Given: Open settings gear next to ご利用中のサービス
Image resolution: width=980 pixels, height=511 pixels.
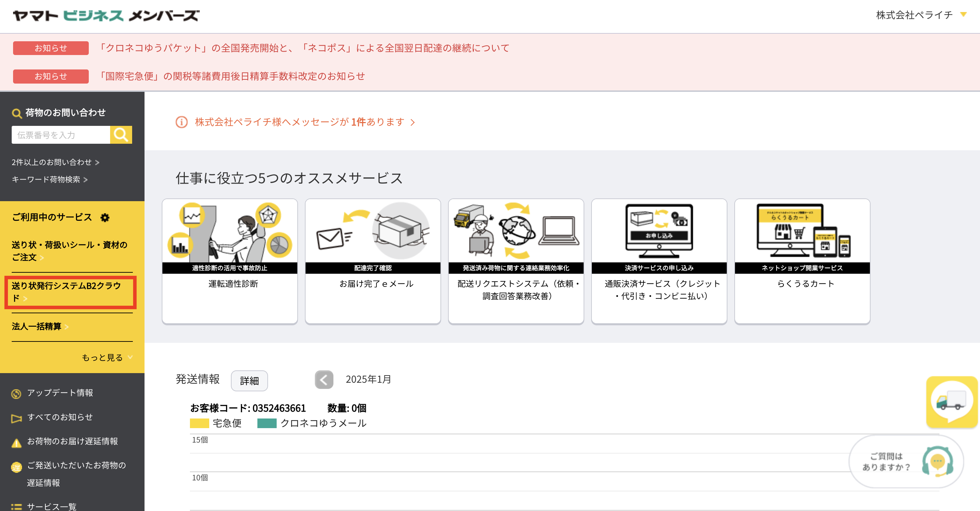Looking at the screenshot, I should point(105,217).
